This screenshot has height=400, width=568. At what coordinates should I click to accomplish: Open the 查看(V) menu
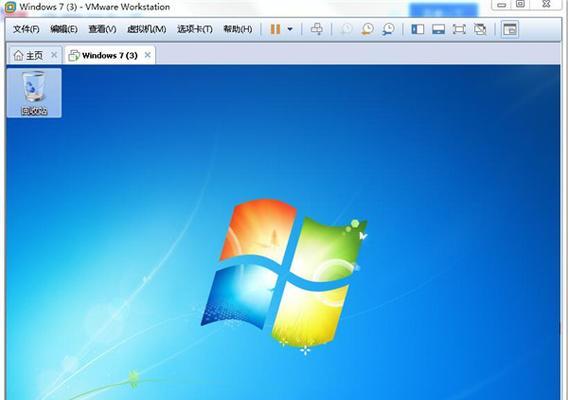click(x=102, y=29)
